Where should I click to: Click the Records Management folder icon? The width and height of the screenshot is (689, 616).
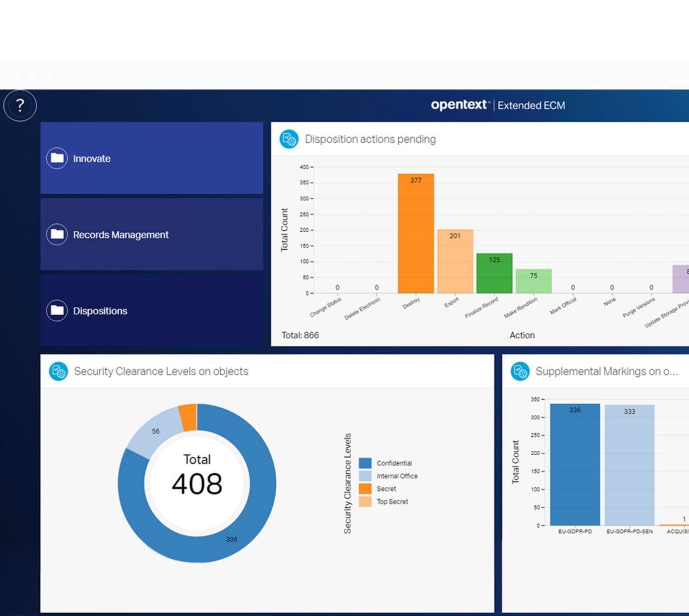pyautogui.click(x=57, y=235)
